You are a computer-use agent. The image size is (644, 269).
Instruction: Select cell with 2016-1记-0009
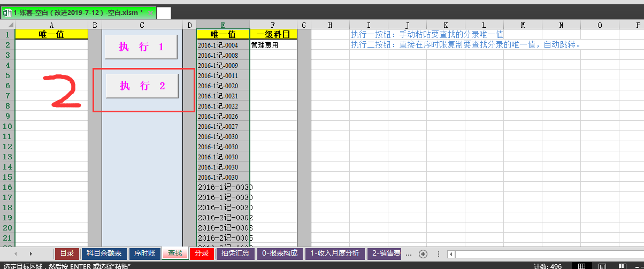tap(223, 65)
